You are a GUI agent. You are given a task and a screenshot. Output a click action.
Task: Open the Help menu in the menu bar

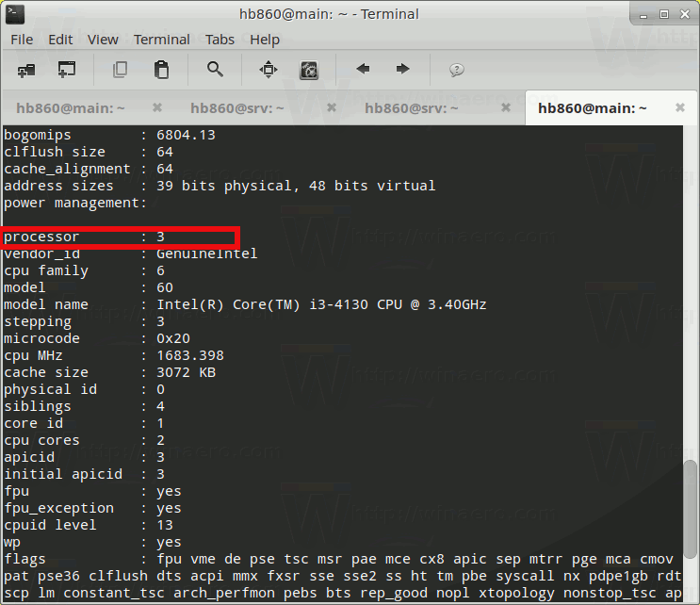click(x=265, y=39)
